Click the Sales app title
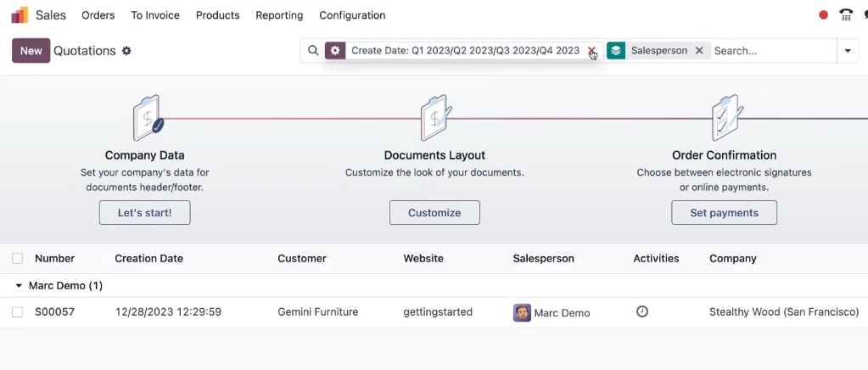 coord(51,15)
